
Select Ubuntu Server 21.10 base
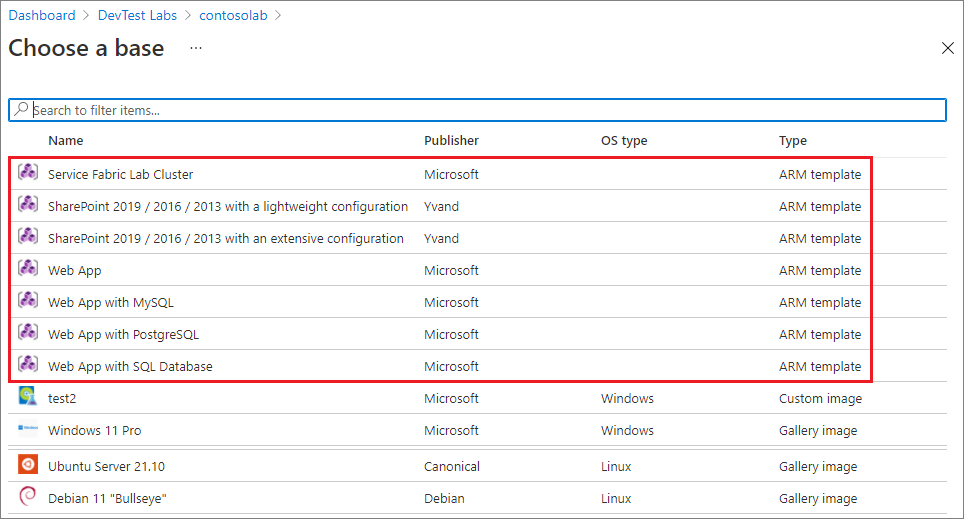(x=106, y=467)
